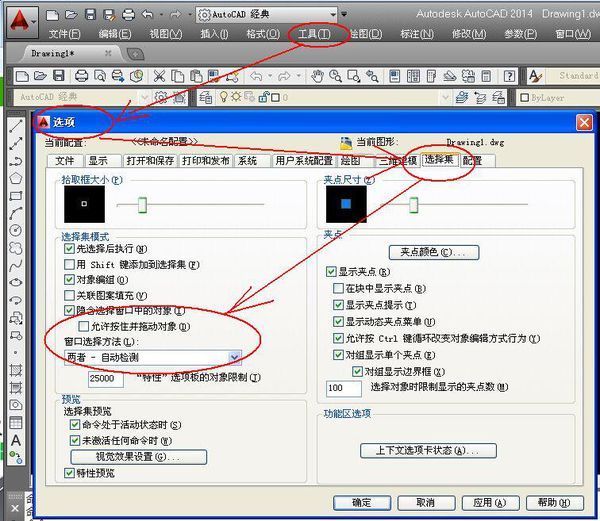This screenshot has width=600, height=521.
Task: Select the Multiline Text A tool
Action: (16, 440)
